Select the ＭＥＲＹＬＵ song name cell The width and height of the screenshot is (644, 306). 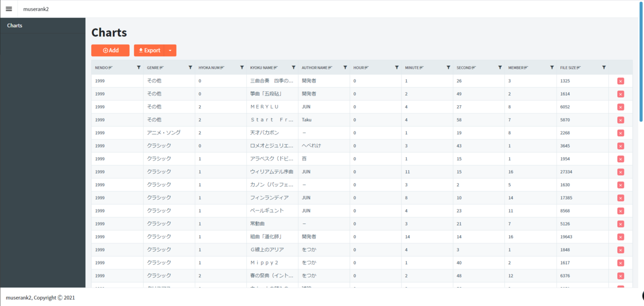point(272,107)
